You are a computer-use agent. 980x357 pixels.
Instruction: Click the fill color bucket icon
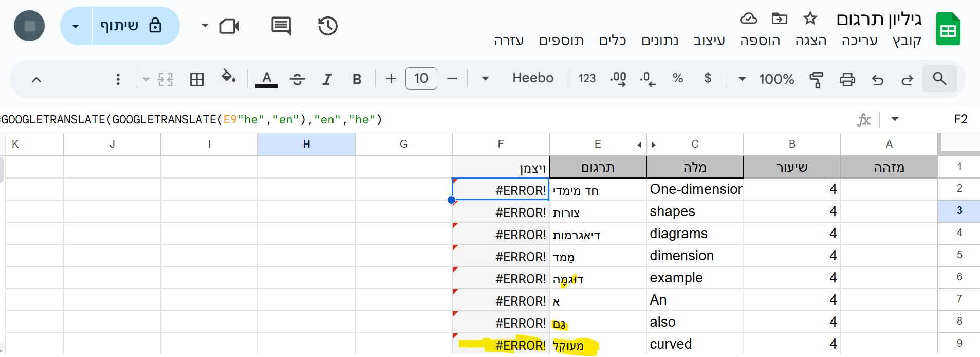[x=228, y=78]
